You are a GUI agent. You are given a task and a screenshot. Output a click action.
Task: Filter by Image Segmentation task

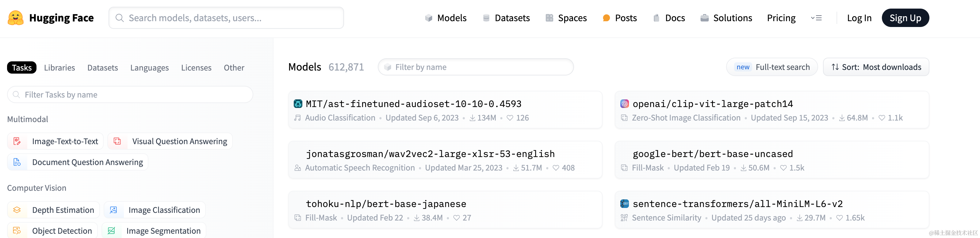154,231
